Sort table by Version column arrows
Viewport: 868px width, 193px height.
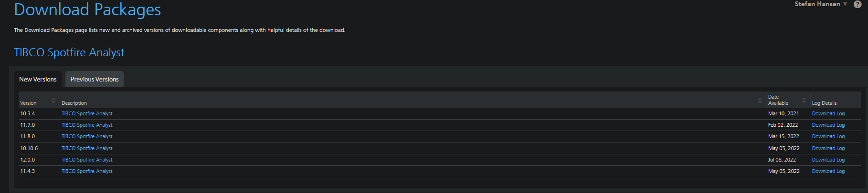53,100
